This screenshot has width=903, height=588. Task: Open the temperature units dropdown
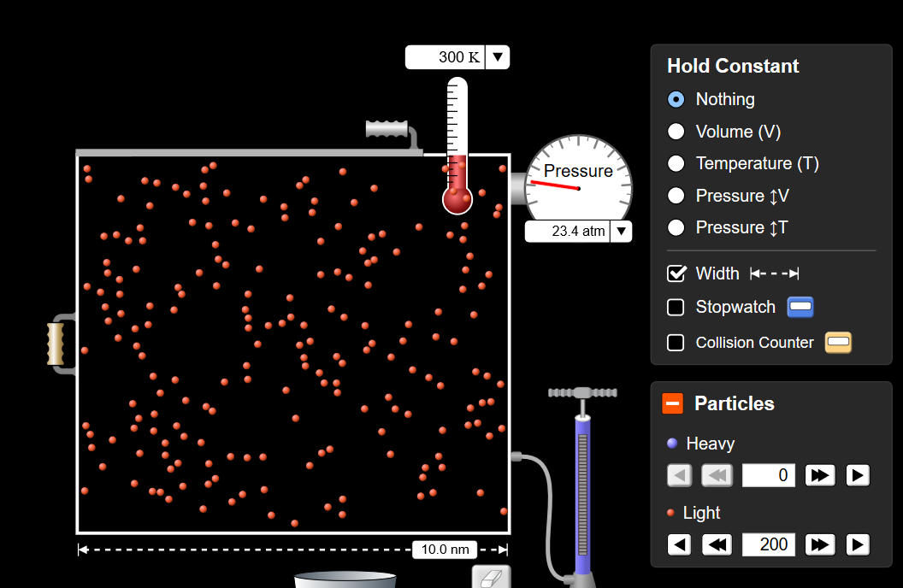[x=498, y=57]
